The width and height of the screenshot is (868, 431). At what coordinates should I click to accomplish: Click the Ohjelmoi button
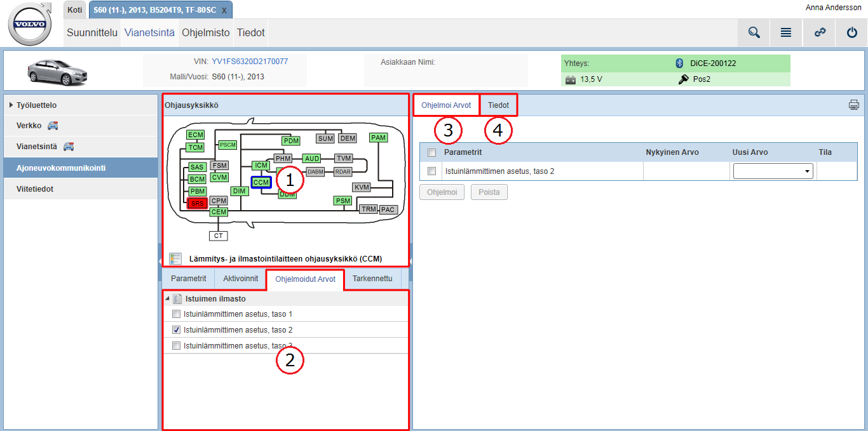[442, 192]
